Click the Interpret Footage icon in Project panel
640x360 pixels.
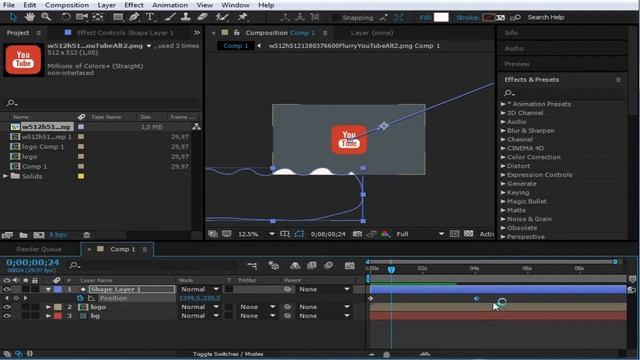7,235
